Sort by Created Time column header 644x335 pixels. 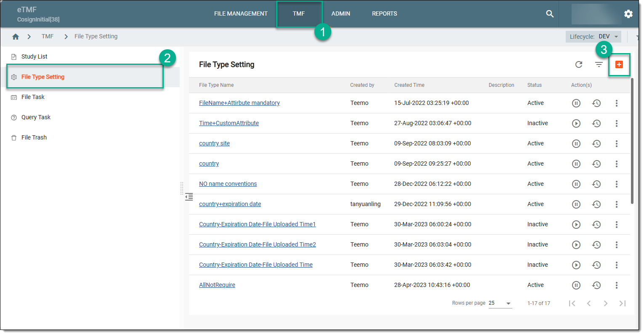(x=409, y=85)
